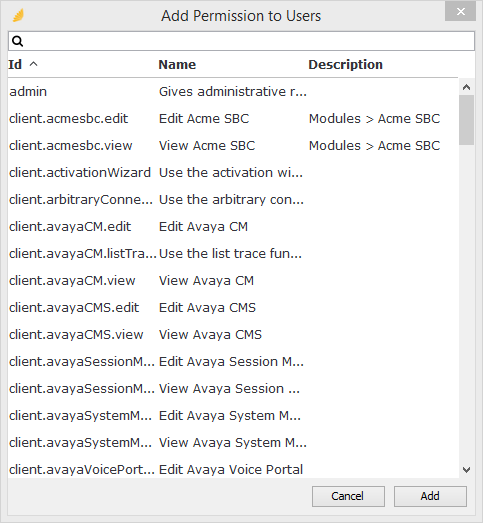Image resolution: width=483 pixels, height=523 pixels.
Task: Click the scrollbar down arrow
Action: (466, 470)
